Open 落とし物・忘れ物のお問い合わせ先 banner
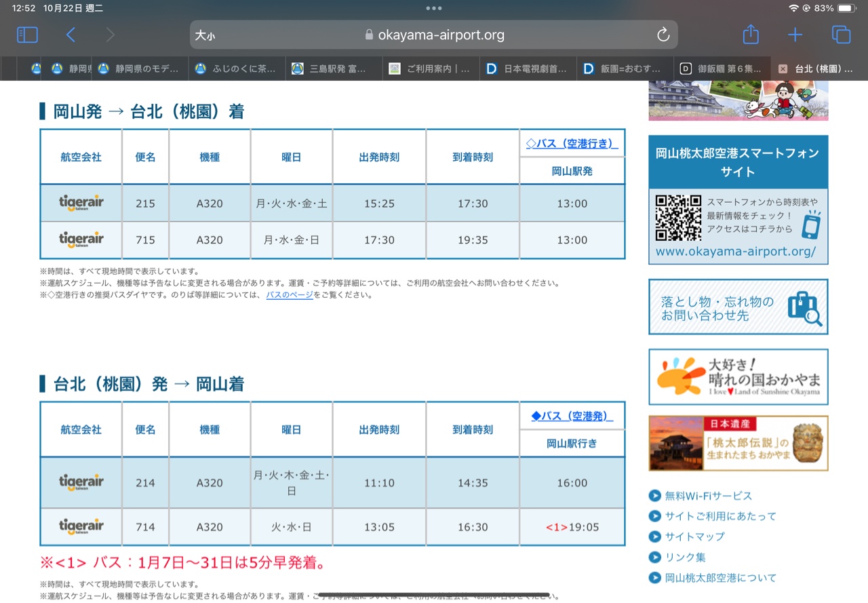 point(738,307)
